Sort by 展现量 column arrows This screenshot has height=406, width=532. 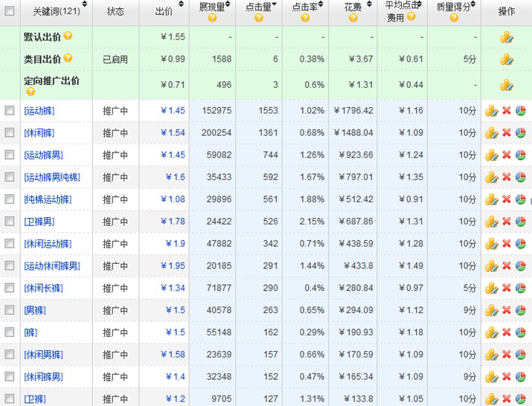tap(228, 4)
